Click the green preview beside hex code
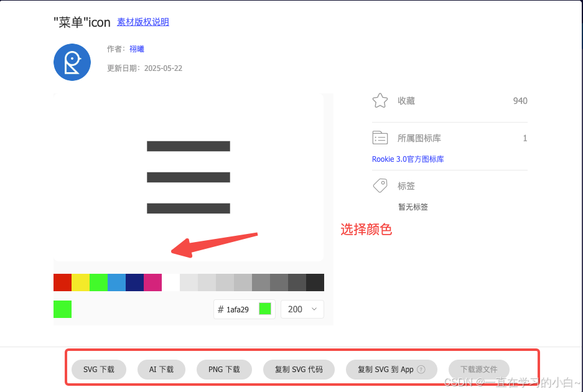This screenshot has height=392, width=583. click(264, 309)
